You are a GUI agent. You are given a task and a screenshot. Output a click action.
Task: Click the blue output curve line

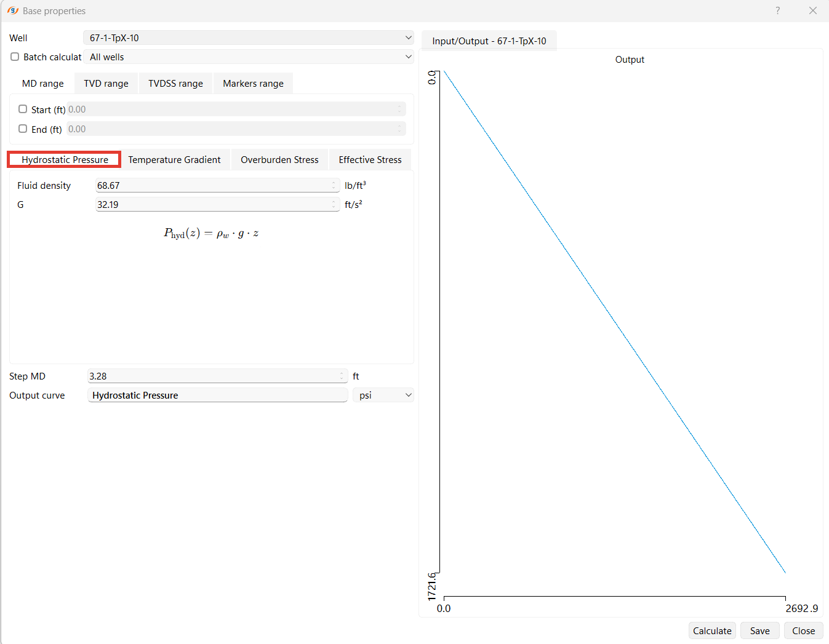[615, 322]
